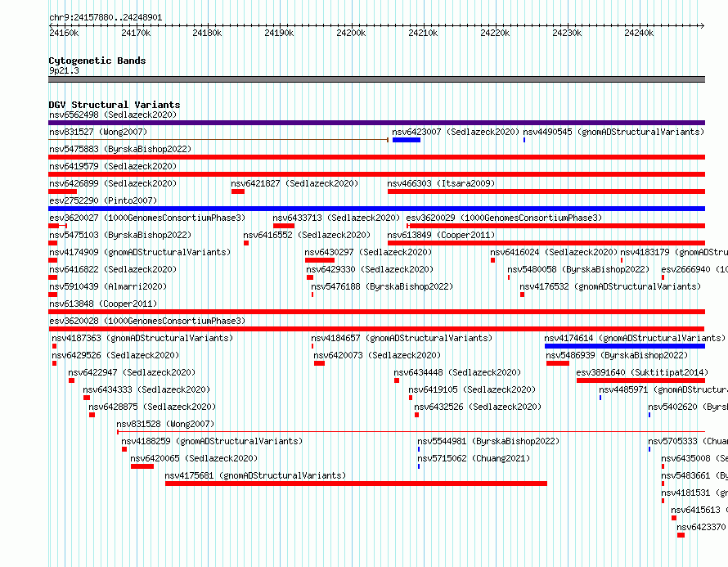The image size is (728, 567).
Task: Open nsv4187363 gnomAD variant
Action: 142,338
